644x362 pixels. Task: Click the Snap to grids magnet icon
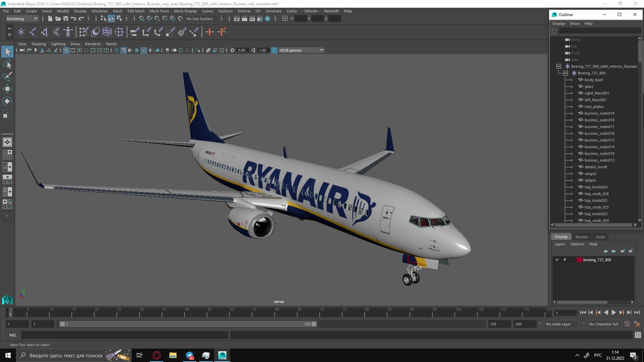(x=142, y=19)
